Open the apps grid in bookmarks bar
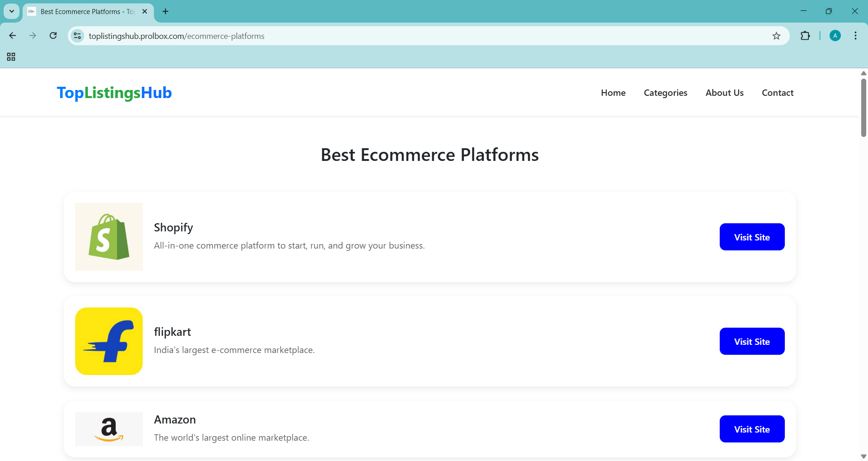The width and height of the screenshot is (868, 461). pos(11,56)
